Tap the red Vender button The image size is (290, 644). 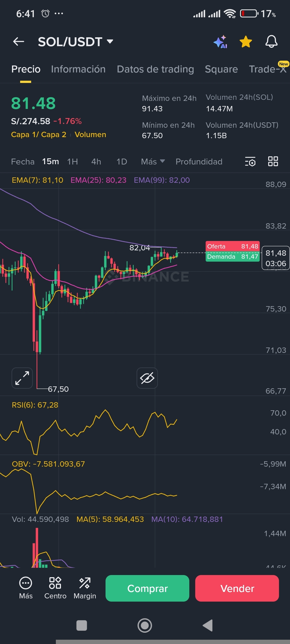tap(237, 588)
